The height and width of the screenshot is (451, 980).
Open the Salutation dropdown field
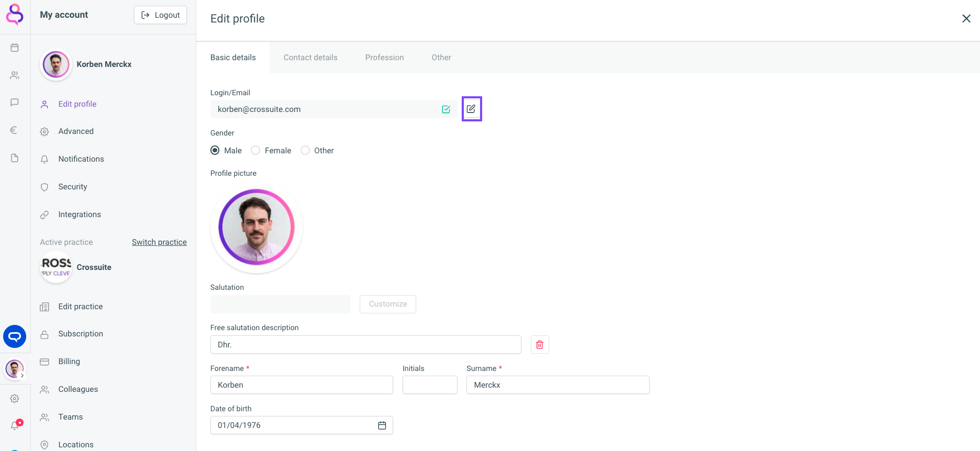pyautogui.click(x=280, y=304)
